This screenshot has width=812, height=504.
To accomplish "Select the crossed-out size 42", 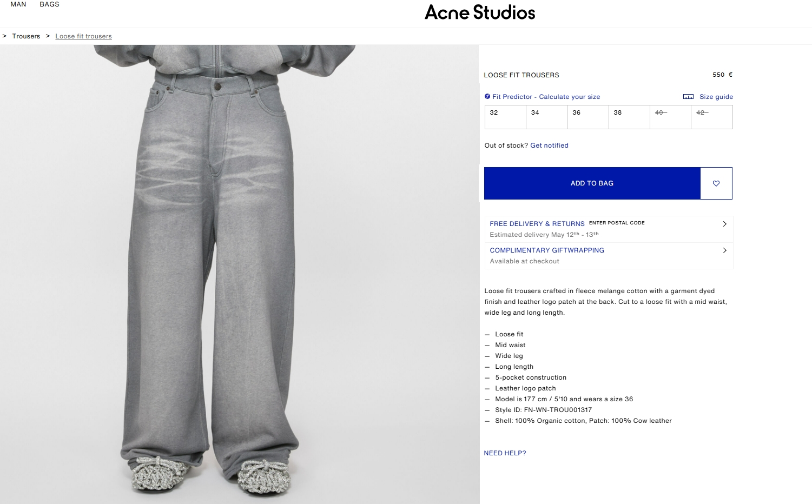I will click(x=712, y=117).
